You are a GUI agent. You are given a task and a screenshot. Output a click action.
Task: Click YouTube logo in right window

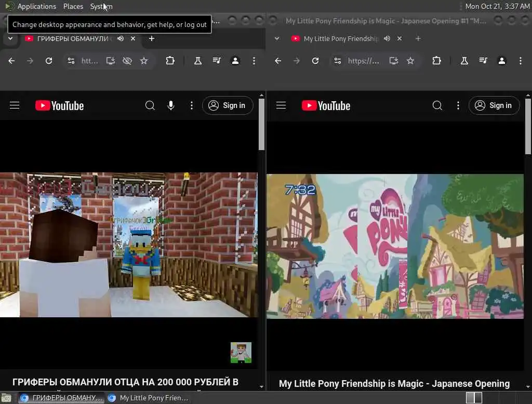pos(326,106)
